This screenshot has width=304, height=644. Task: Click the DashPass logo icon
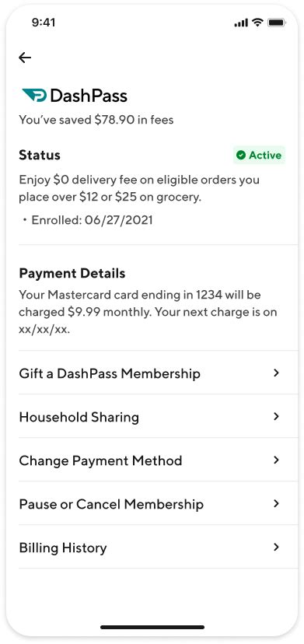tap(34, 96)
